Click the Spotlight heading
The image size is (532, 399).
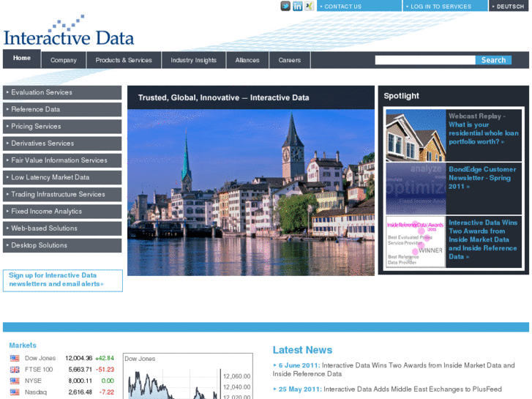[x=401, y=96]
